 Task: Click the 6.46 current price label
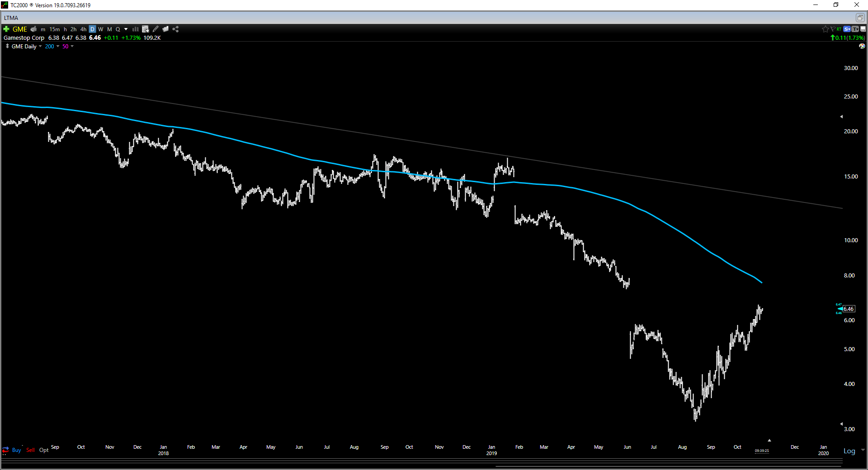pos(849,309)
